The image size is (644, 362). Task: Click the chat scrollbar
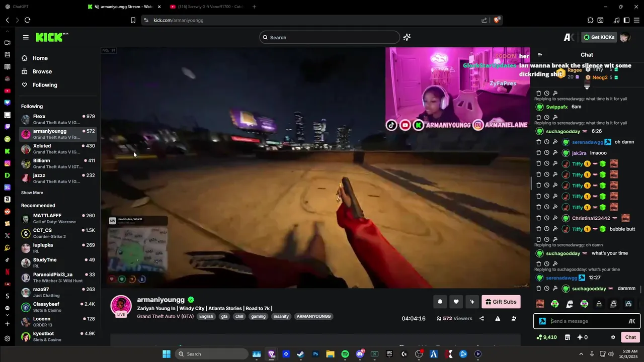click(641, 289)
